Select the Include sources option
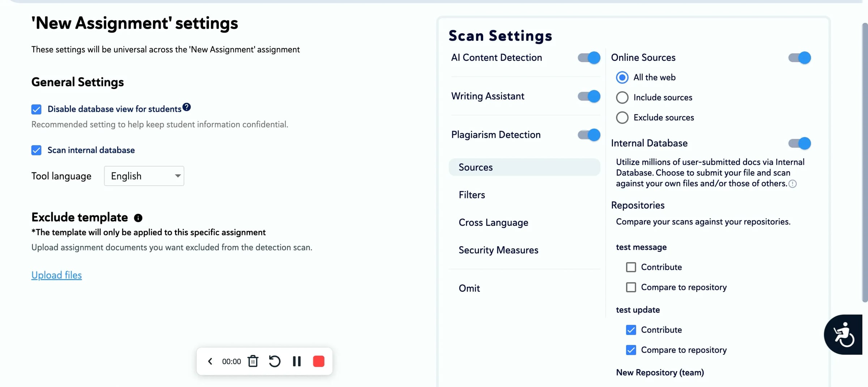This screenshot has width=868, height=387. click(622, 97)
